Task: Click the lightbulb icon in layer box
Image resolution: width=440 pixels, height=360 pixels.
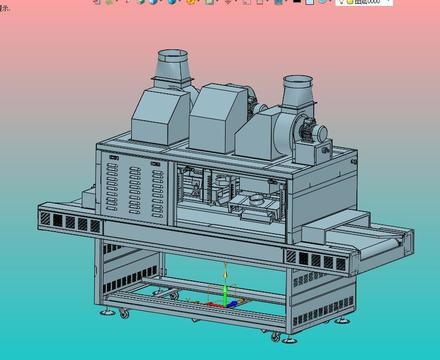Action: coord(341,2)
